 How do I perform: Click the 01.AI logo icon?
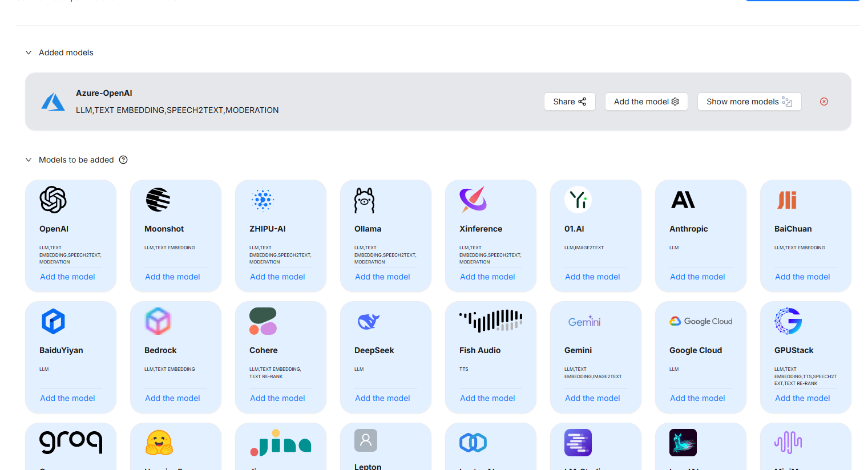click(578, 200)
